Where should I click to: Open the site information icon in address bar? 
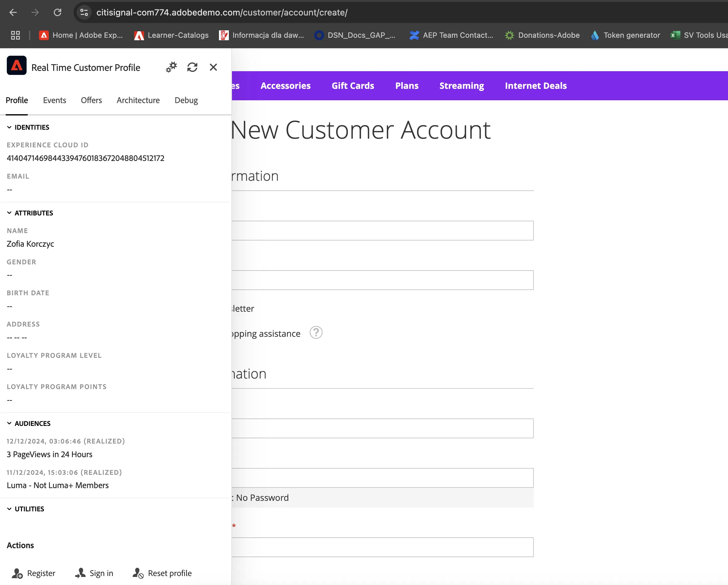84,12
